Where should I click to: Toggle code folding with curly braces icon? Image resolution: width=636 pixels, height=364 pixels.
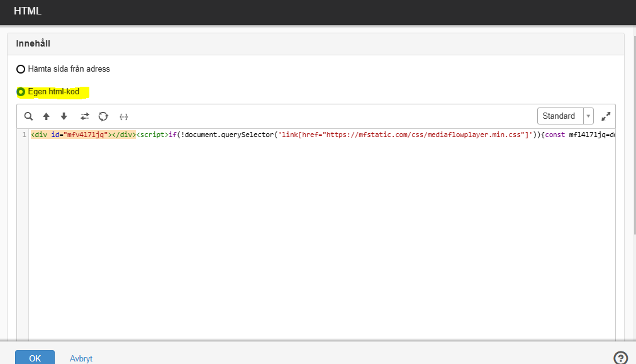(x=124, y=117)
